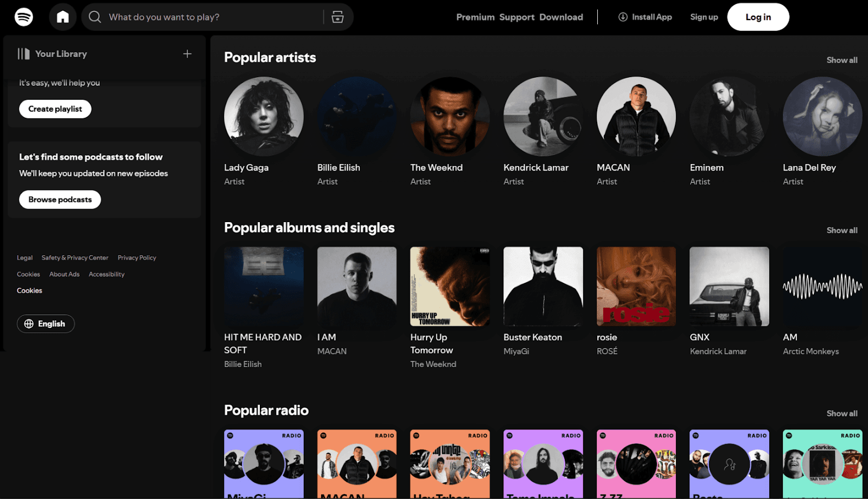Click the "Lady Gaga" artist name text
Image resolution: width=868 pixels, height=499 pixels.
(246, 167)
